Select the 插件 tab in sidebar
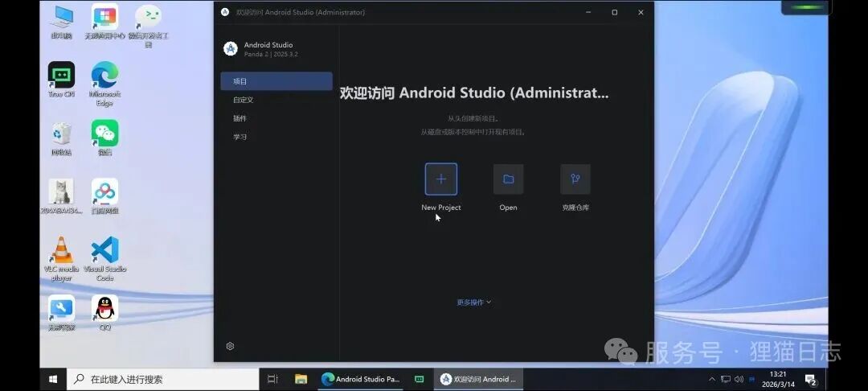868x391 pixels. click(x=276, y=118)
